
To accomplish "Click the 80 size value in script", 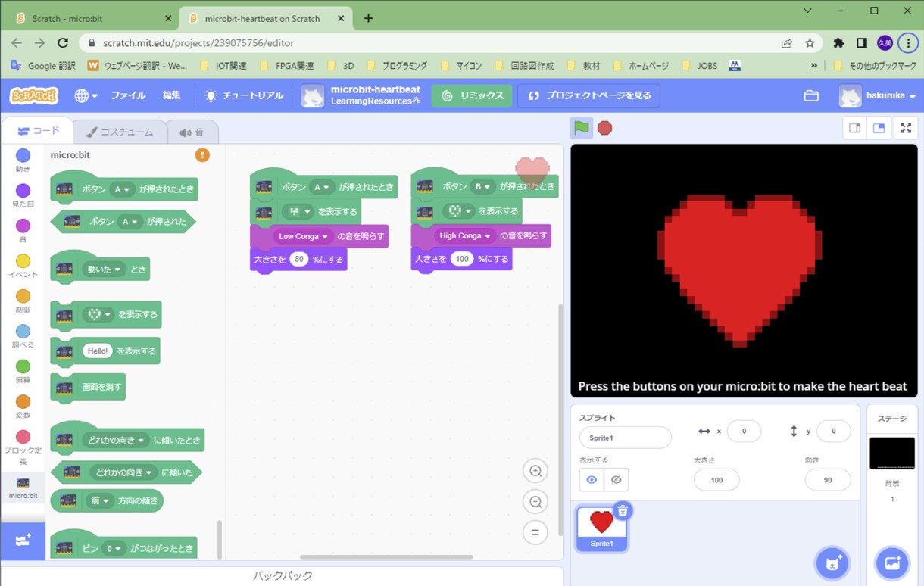I will tap(299, 259).
